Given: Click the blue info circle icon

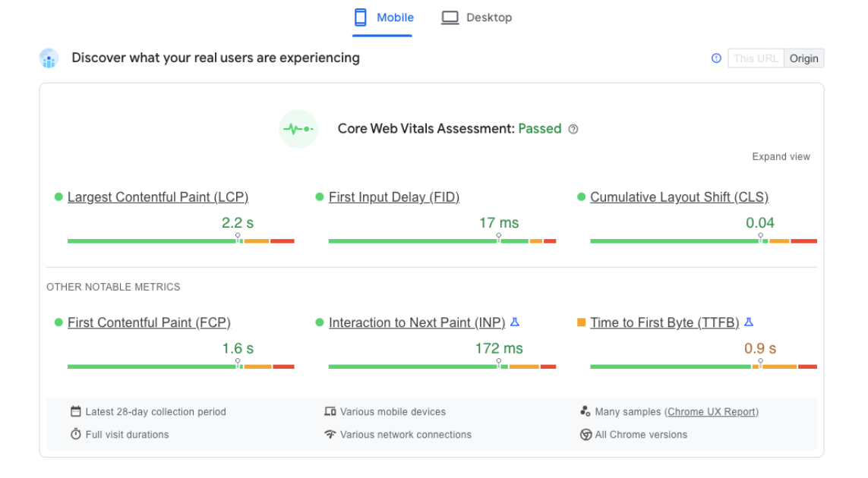Looking at the screenshot, I should (x=716, y=58).
